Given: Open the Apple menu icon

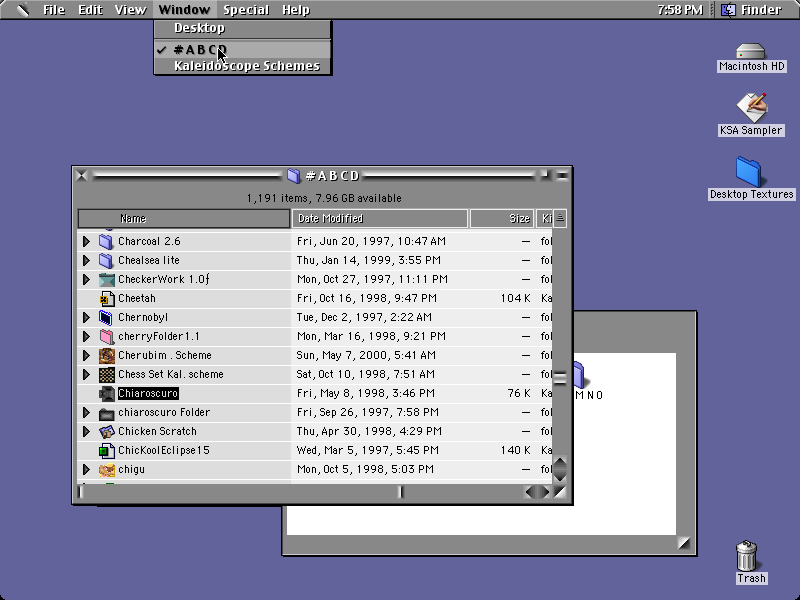Looking at the screenshot, I should click(x=22, y=10).
